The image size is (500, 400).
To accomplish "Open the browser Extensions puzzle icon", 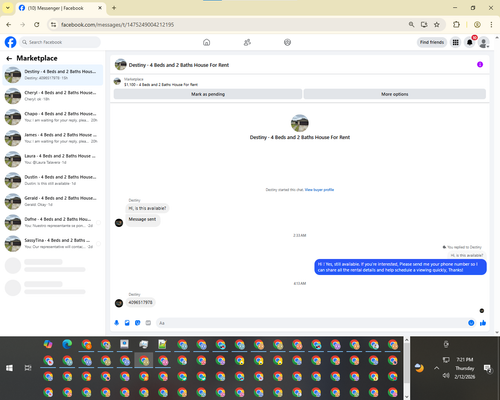I will [x=456, y=25].
